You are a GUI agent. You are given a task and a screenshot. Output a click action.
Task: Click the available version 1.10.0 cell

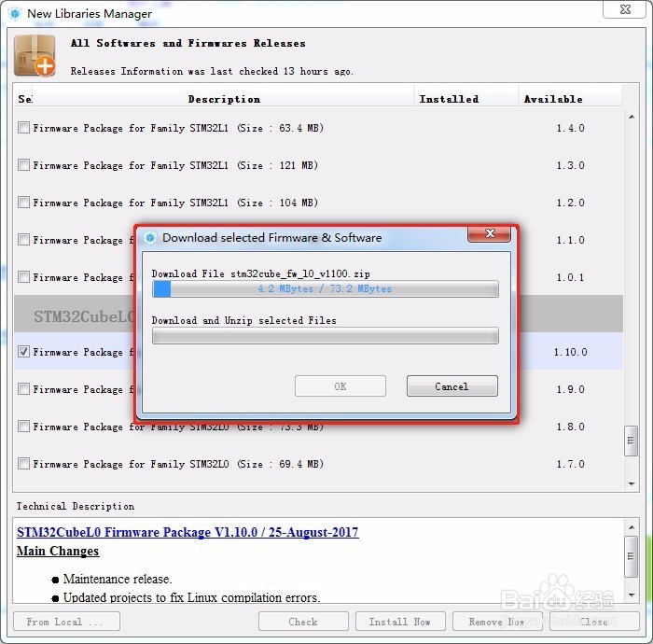coord(570,352)
